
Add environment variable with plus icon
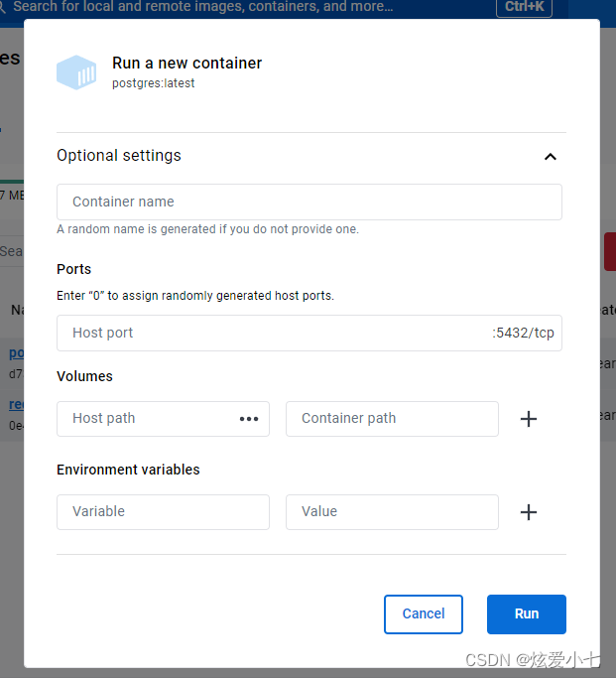pos(529,512)
